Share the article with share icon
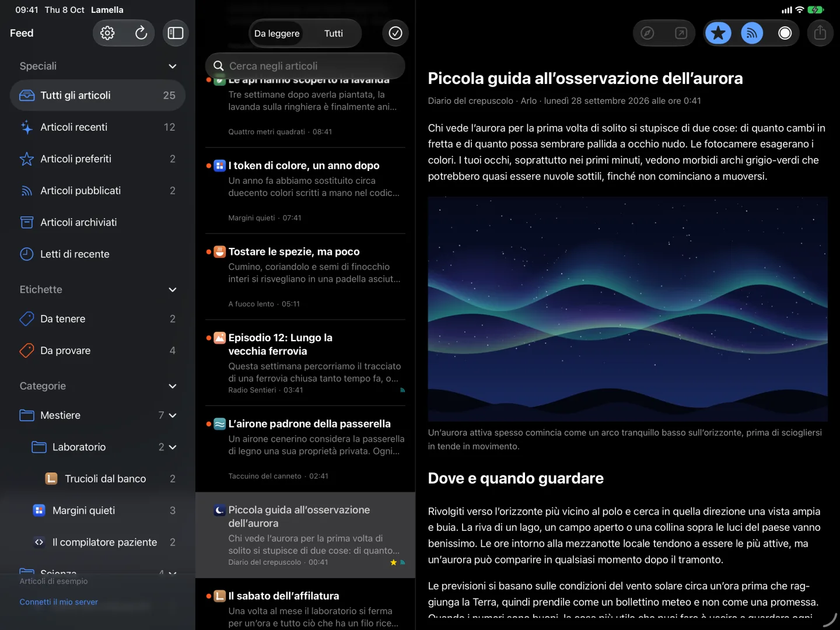The height and width of the screenshot is (630, 840). click(820, 33)
